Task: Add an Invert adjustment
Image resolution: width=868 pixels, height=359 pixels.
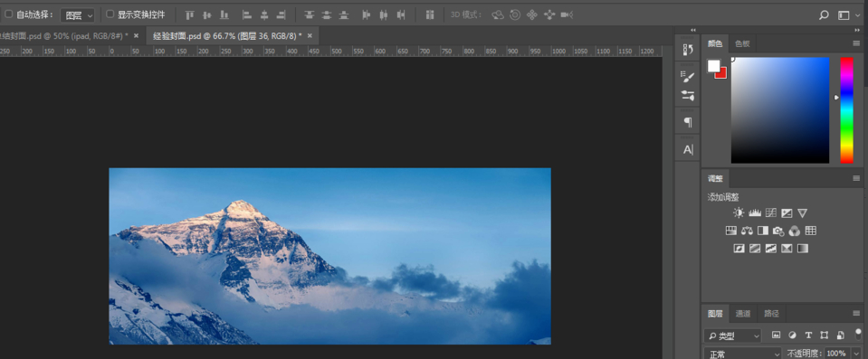Action: [739, 249]
